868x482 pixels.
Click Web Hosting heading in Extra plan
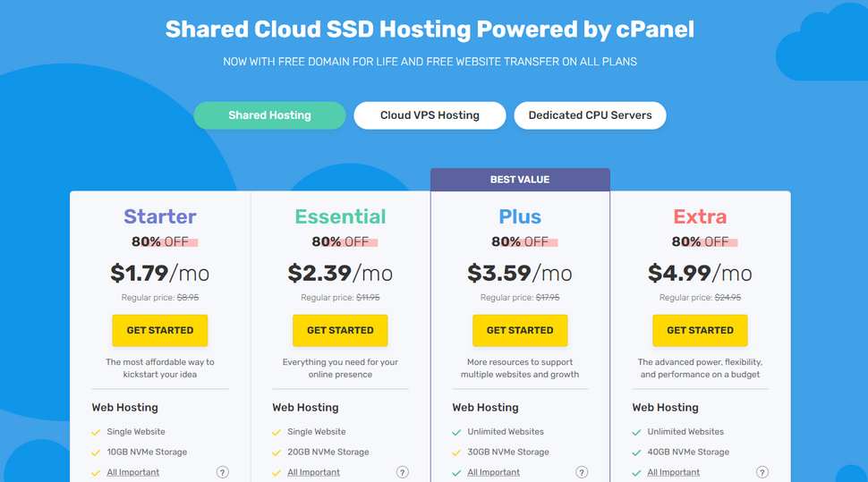[665, 407]
